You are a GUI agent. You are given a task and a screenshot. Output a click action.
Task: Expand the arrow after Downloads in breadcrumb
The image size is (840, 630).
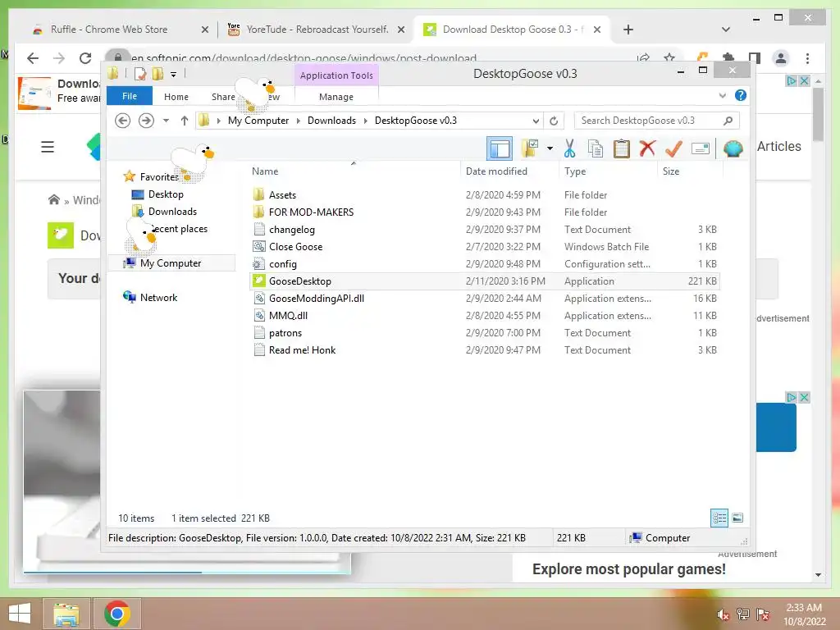click(365, 121)
